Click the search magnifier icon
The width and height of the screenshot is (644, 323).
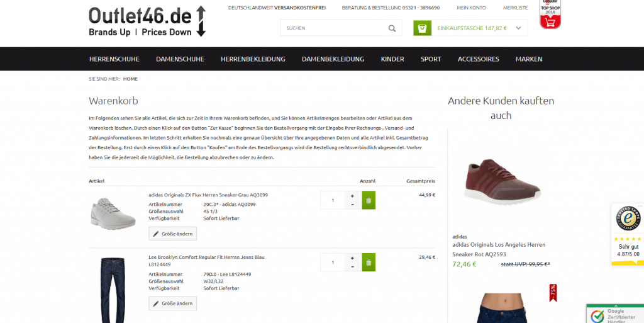(x=392, y=28)
